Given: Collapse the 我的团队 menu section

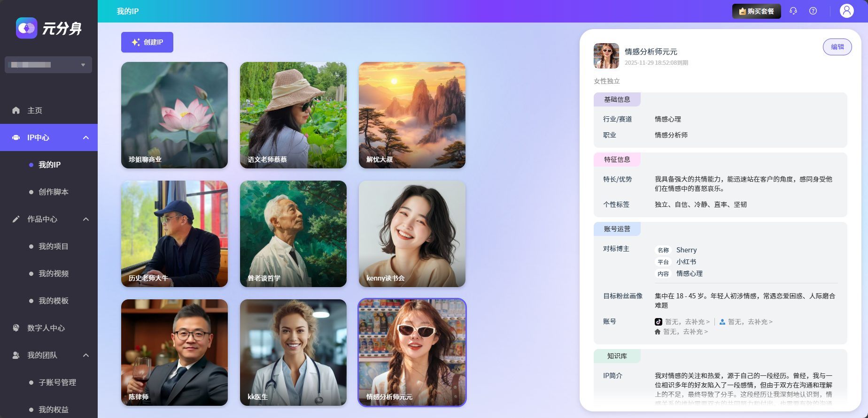Looking at the screenshot, I should (86, 355).
